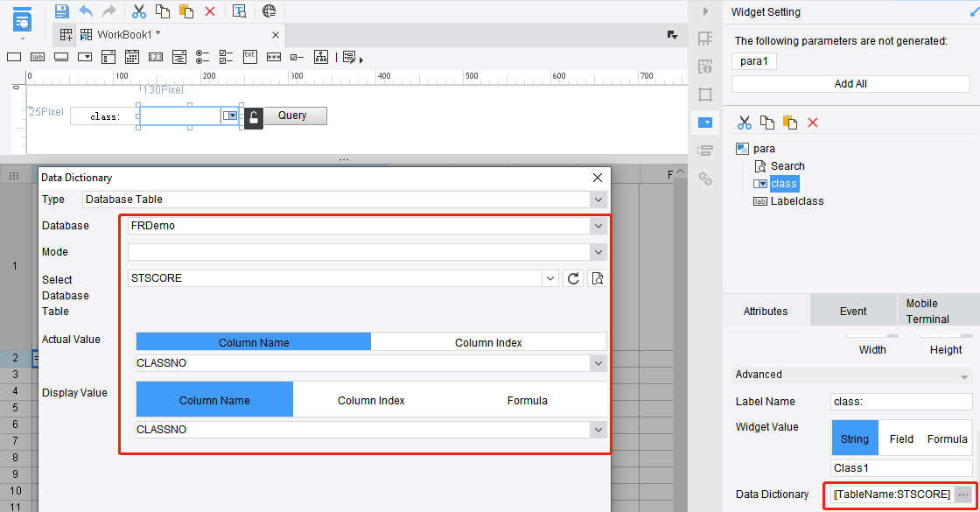
Task: Refresh the database table list
Action: coord(573,278)
